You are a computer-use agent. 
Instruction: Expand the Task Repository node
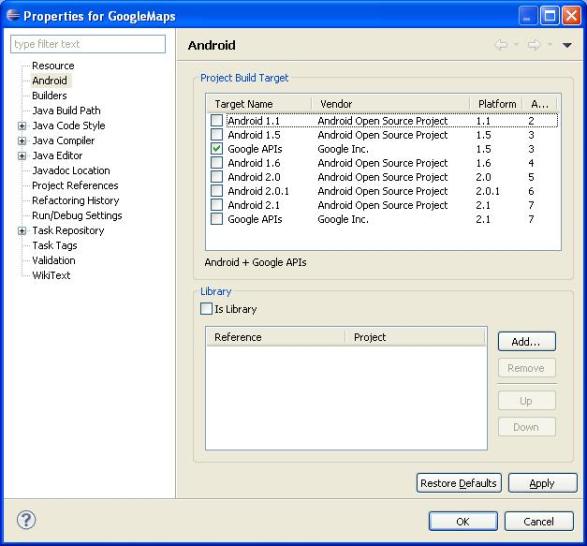coord(22,231)
